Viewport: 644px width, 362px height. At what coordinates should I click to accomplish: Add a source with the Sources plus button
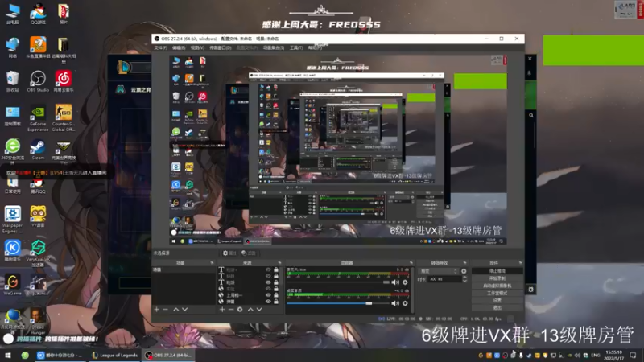(222, 310)
